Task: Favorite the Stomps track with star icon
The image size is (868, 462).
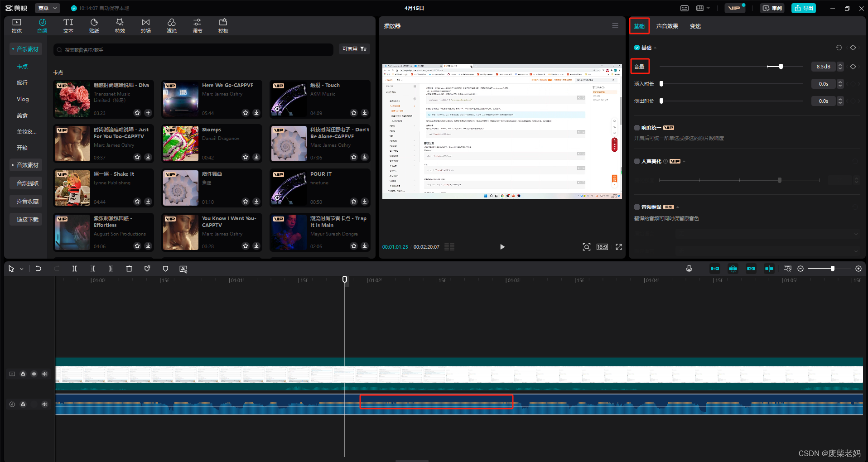Action: (246, 157)
